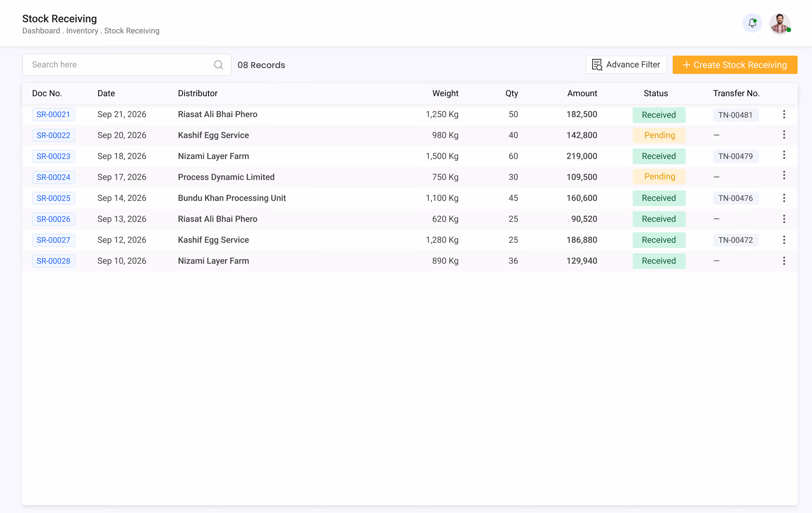Sort by the Amount column header
Viewport: 812px width, 513px height.
coord(582,94)
